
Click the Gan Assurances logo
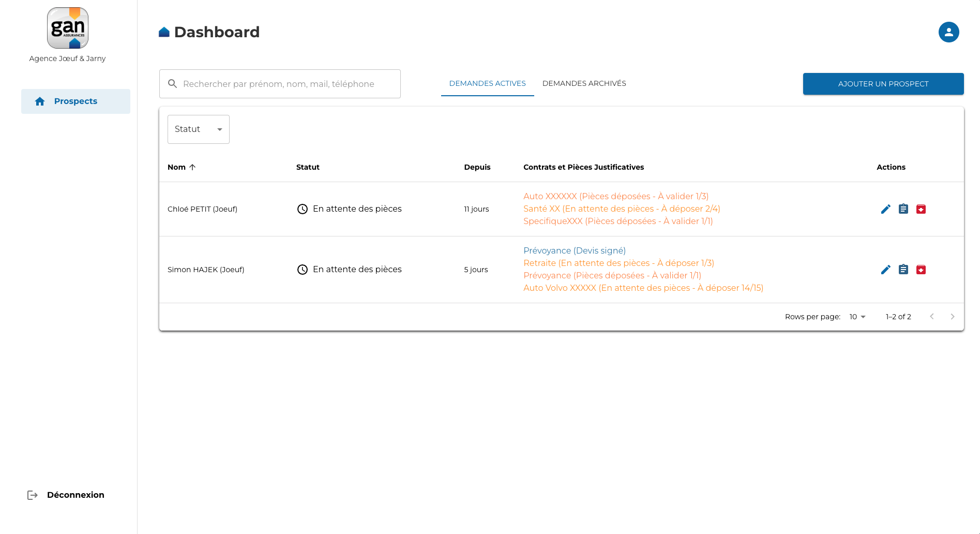(x=68, y=28)
